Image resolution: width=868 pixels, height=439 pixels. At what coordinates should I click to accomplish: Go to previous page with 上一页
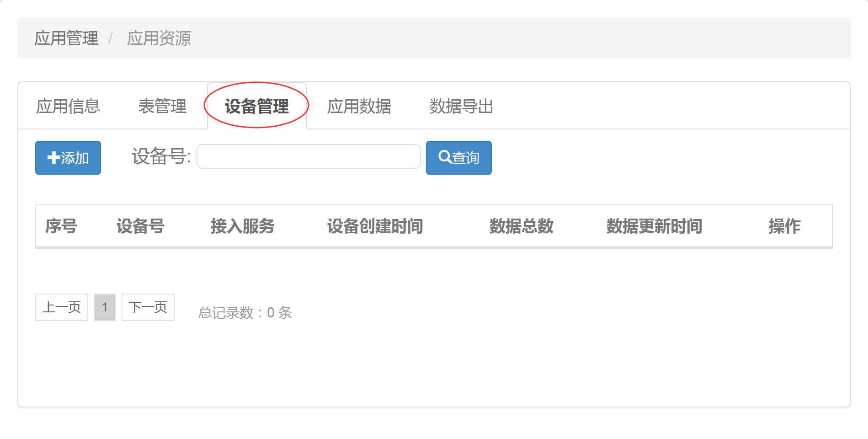pyautogui.click(x=62, y=307)
